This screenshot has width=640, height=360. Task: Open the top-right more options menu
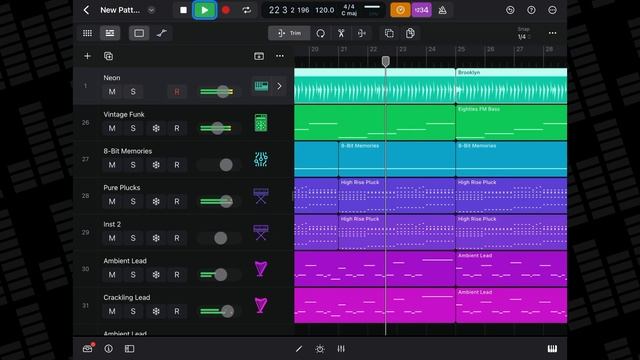point(552,10)
